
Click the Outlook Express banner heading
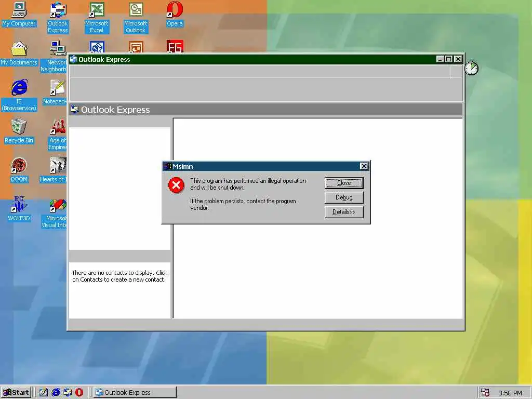tap(115, 110)
